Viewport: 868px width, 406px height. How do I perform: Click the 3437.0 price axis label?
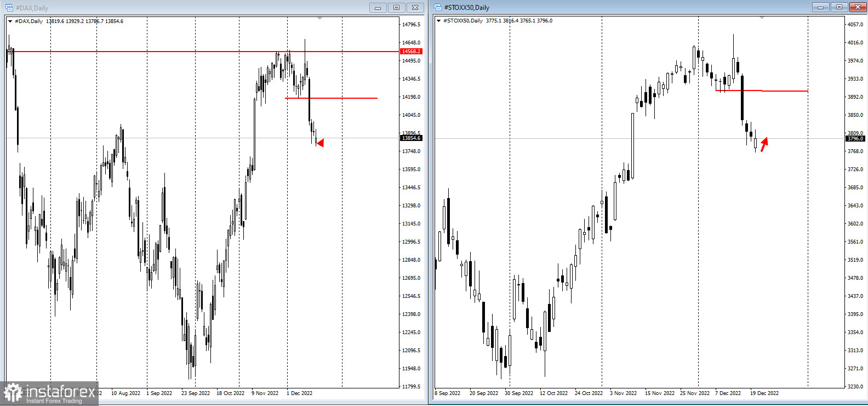(855, 296)
